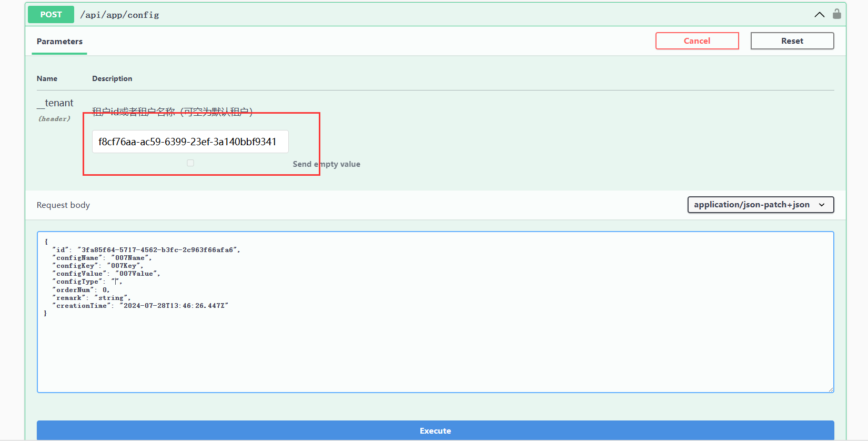
Task: Click the Execute button
Action: 435,430
